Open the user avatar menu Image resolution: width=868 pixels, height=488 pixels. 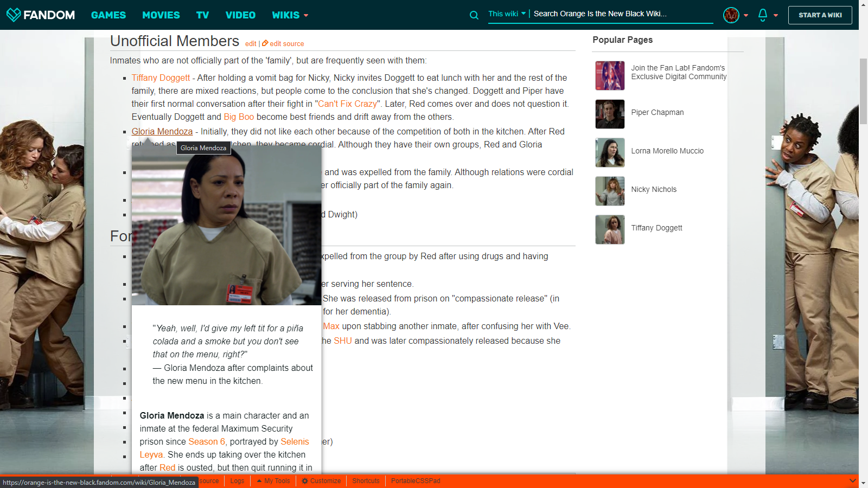(731, 15)
